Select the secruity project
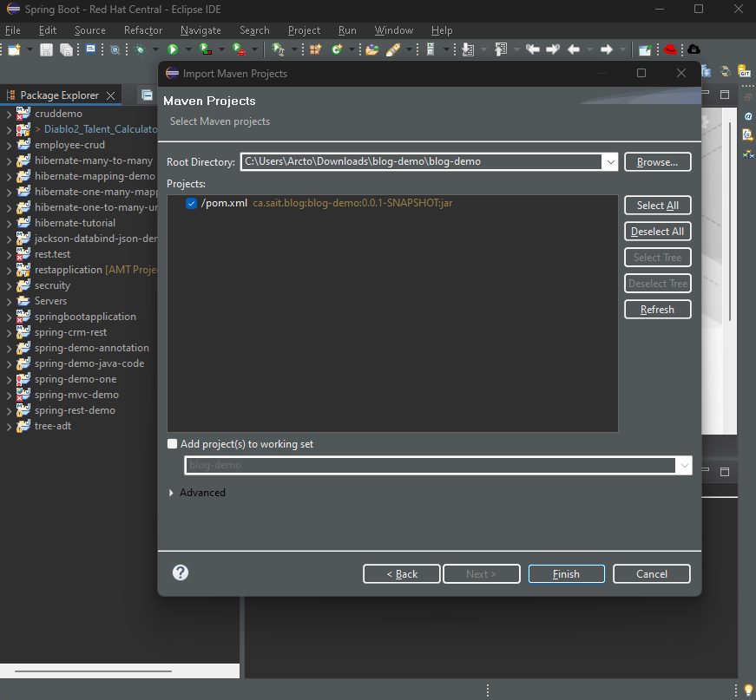756x700 pixels. (52, 285)
